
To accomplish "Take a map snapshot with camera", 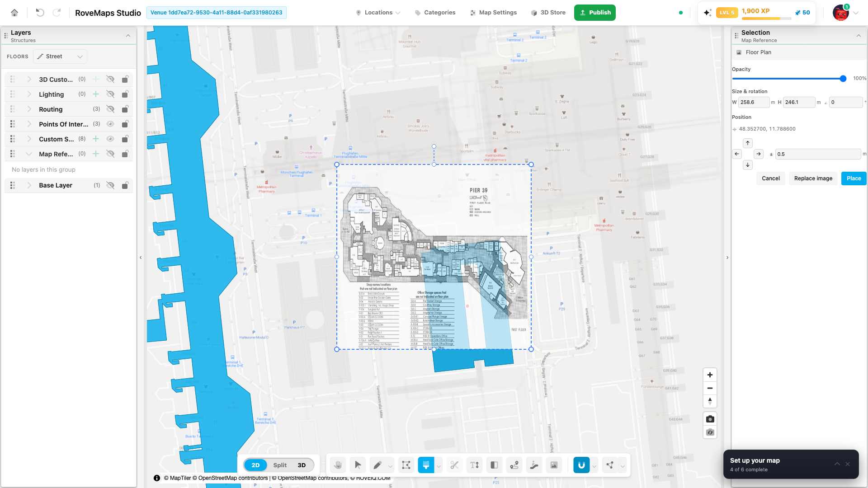I will (x=710, y=419).
